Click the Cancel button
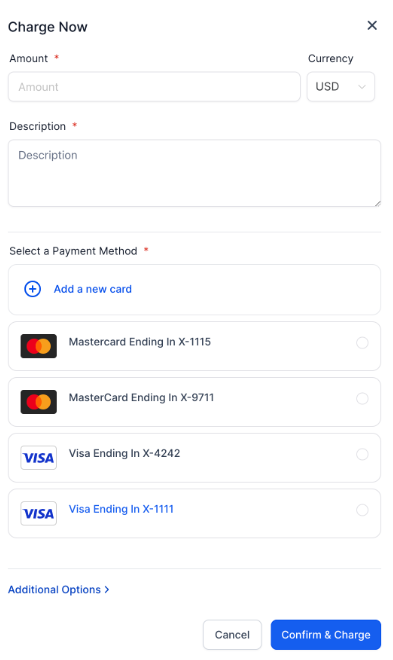Viewport: 393px width, 660px height. 232,635
